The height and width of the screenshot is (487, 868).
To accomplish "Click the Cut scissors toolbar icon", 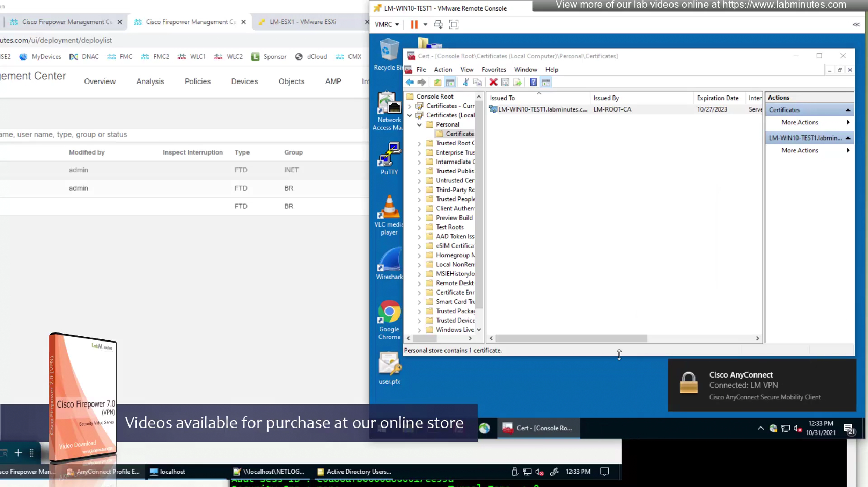I will tap(466, 82).
